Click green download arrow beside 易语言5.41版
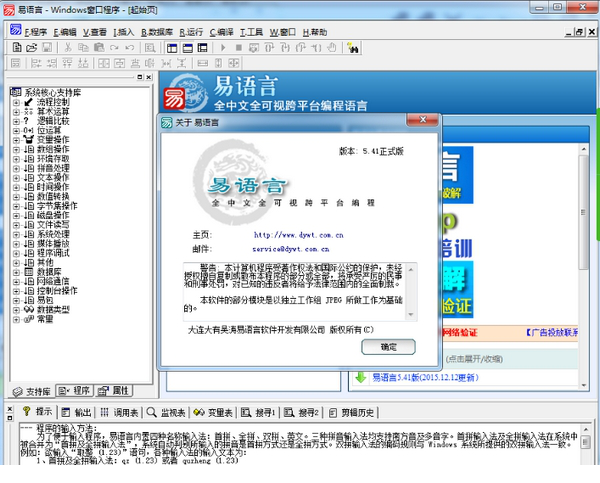The height and width of the screenshot is (483, 600). click(x=360, y=377)
